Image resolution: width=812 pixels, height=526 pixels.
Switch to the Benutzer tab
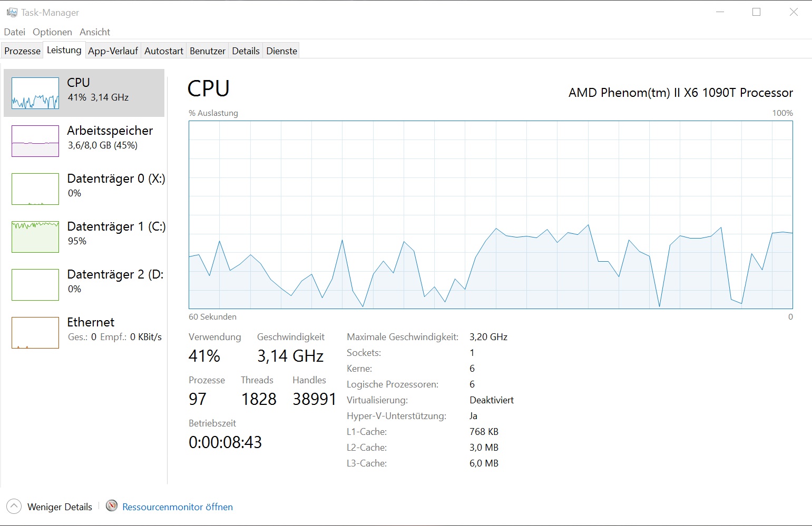[207, 51]
